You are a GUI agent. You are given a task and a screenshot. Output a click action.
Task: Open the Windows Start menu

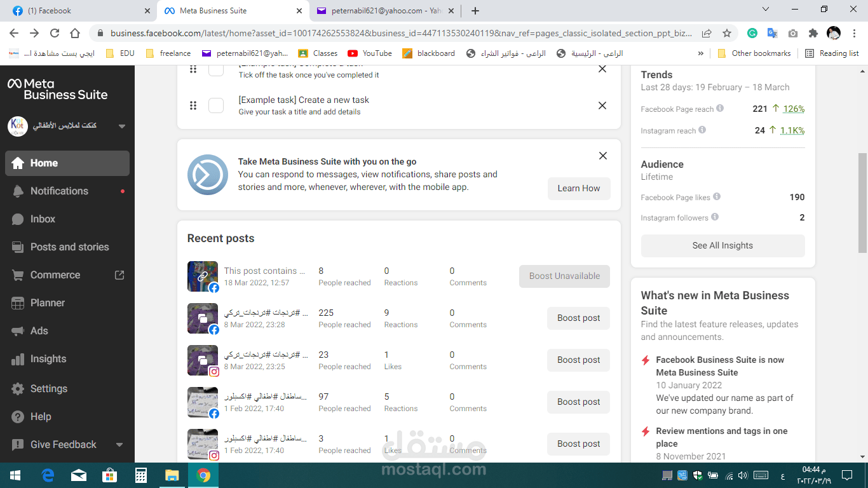tap(15, 475)
